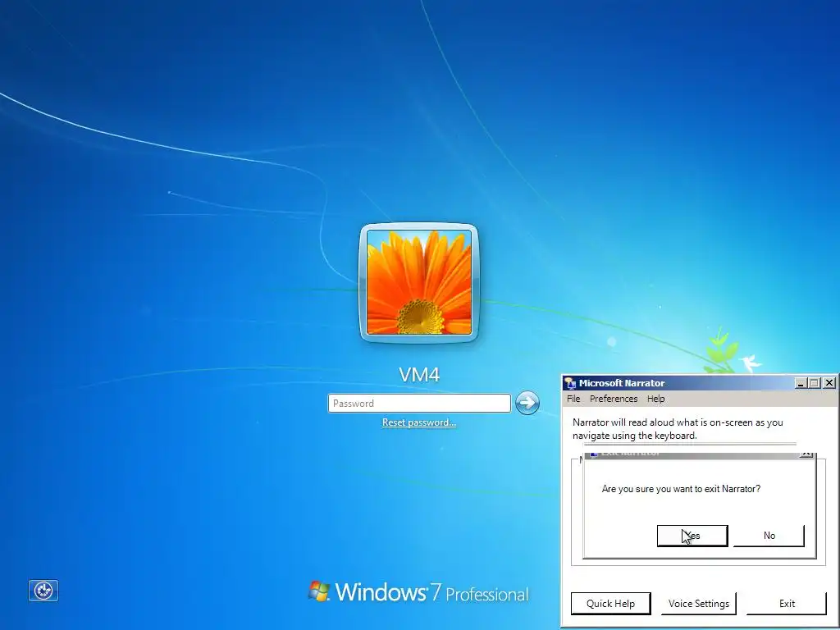This screenshot has width=840, height=630.
Task: Click the Narrator Exit button
Action: point(787,604)
